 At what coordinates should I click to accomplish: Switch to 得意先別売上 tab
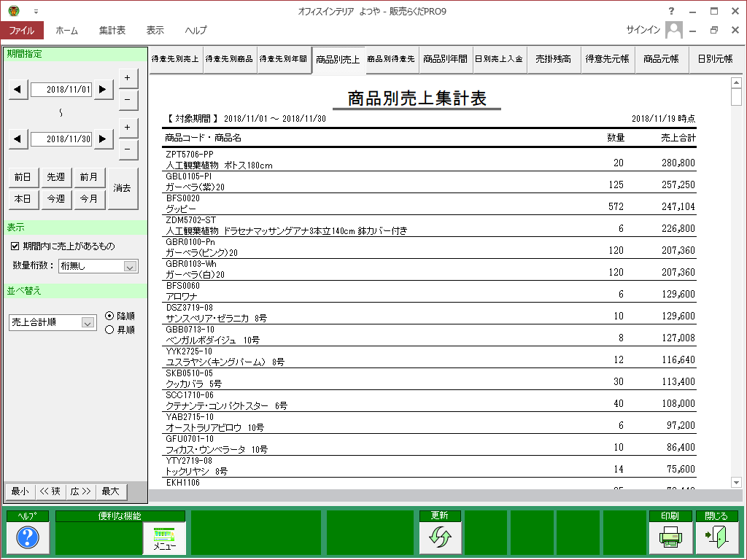pos(176,60)
